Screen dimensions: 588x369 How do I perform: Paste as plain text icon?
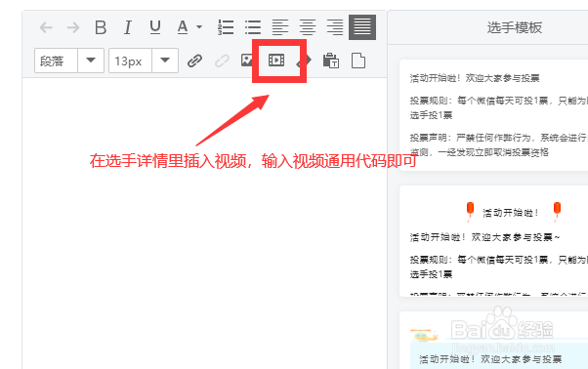(x=331, y=61)
